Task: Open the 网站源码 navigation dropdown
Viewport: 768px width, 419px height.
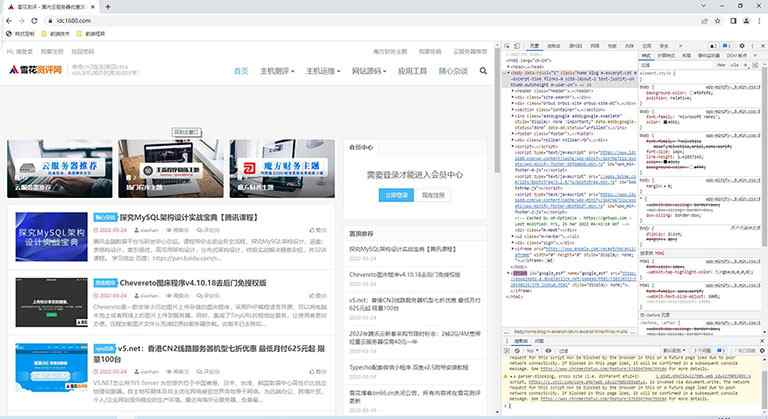Action: tap(369, 71)
